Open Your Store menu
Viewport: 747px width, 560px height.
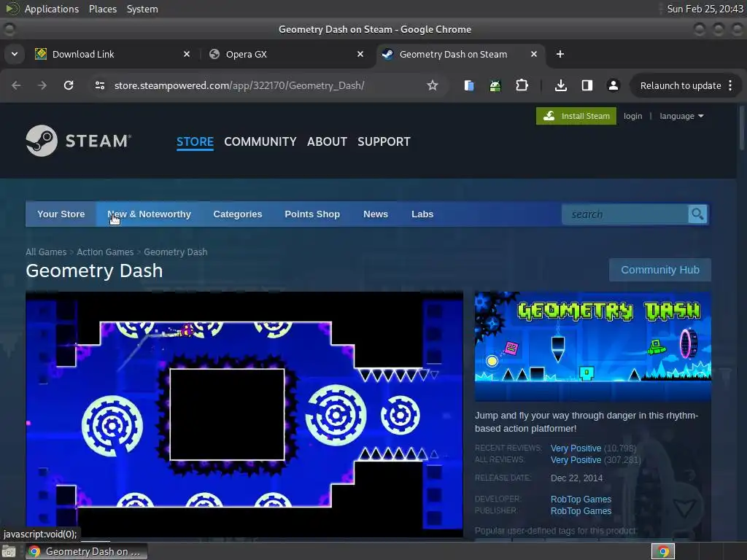(61, 214)
